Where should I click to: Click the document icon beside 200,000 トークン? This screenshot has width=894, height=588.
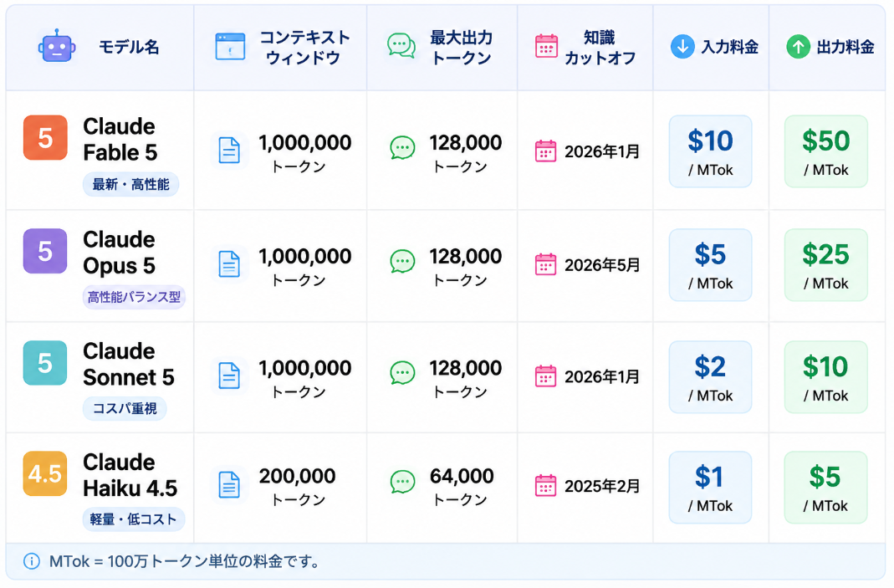pyautogui.click(x=229, y=485)
